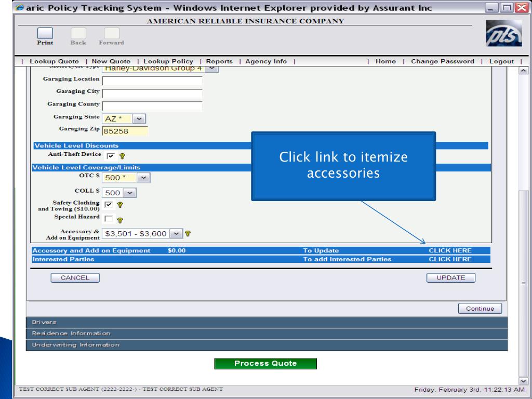Click the Vehicle Level Coverage/Limits header
Image resolution: width=532 pixels, height=399 pixels.
86,167
